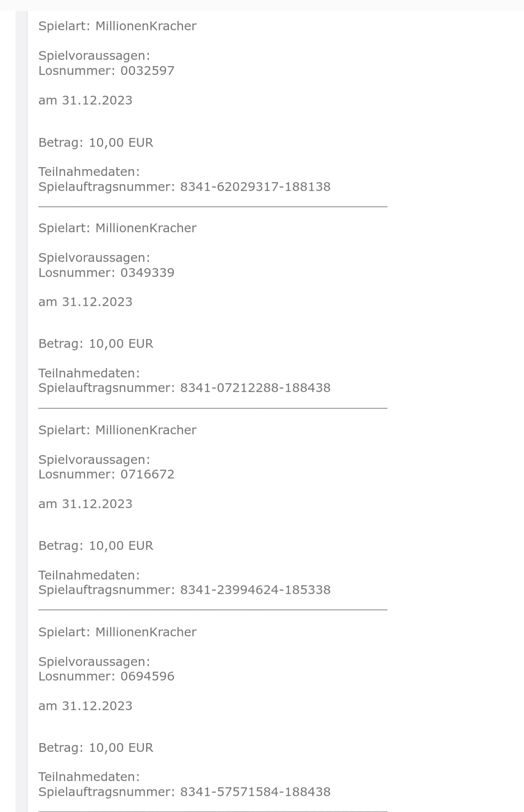The image size is (524, 812).
Task: Tap date 31.12.2023 under Losnummer 0716672
Action: 97,504
